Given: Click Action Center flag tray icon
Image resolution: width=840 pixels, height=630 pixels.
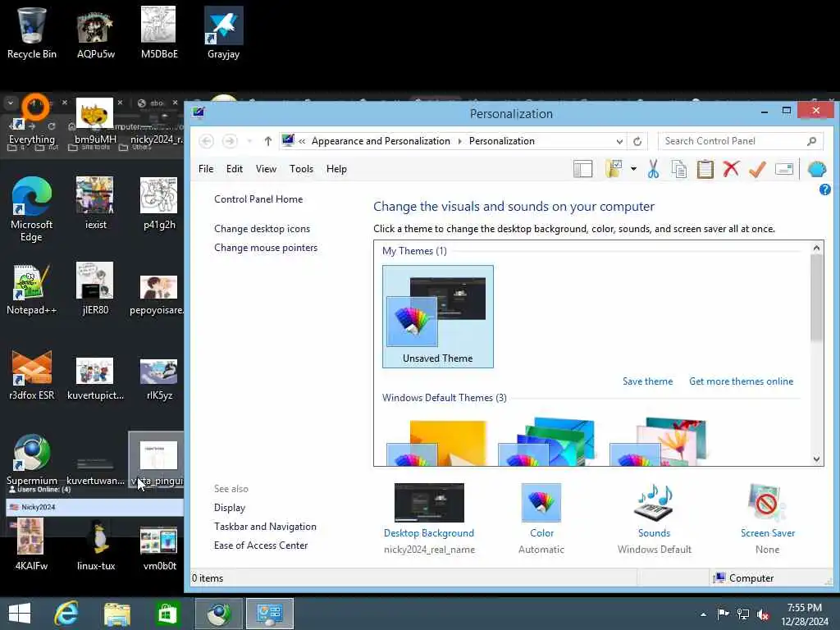Looking at the screenshot, I should 723,614.
